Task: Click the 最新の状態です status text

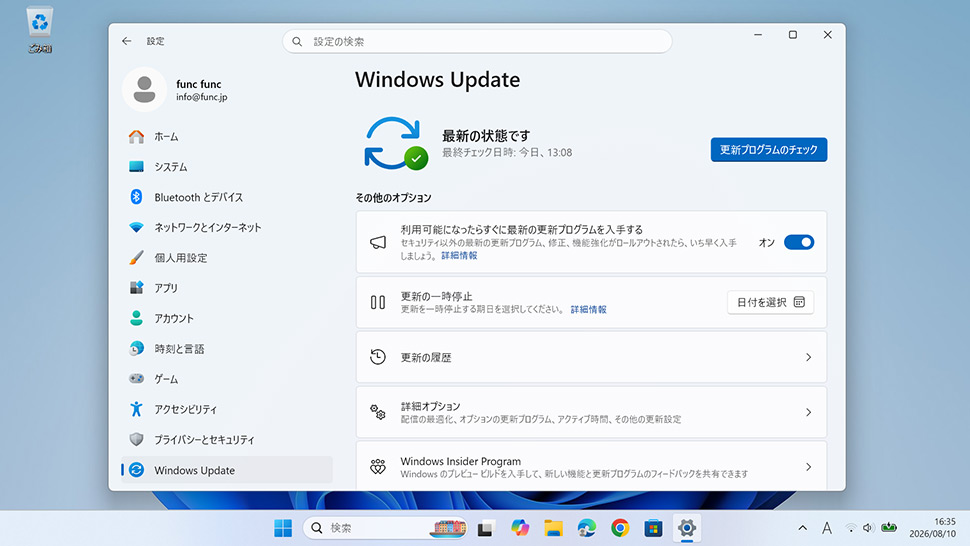Action: (486, 136)
